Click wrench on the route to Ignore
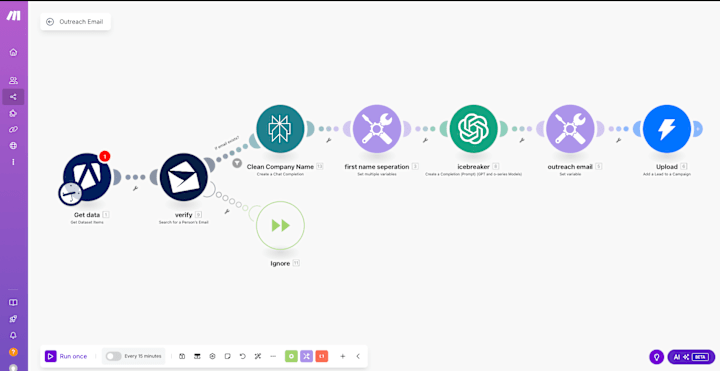 [x=227, y=212]
